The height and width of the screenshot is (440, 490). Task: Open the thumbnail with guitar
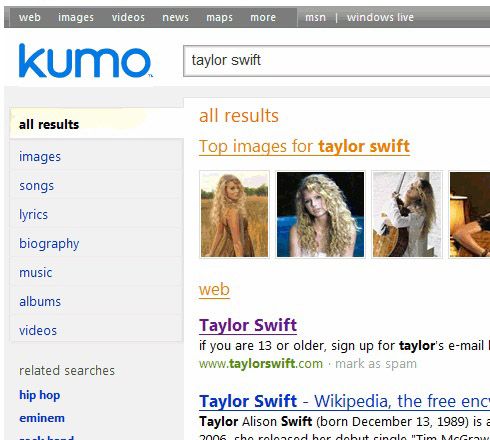[407, 214]
